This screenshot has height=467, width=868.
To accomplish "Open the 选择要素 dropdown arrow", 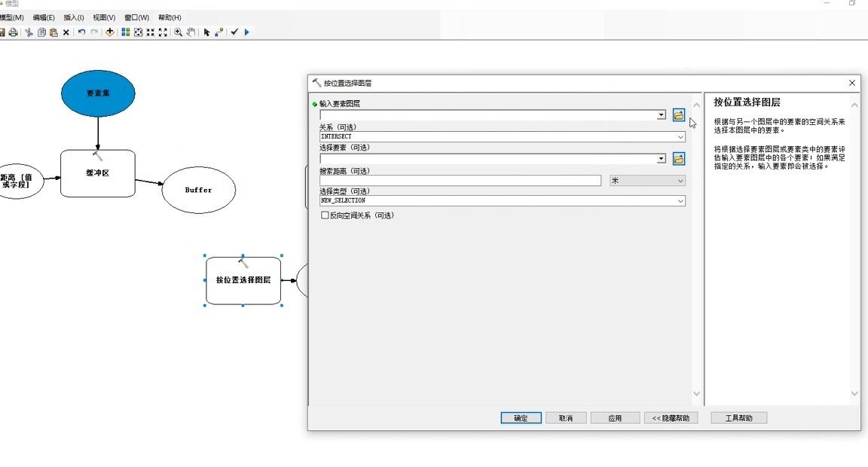I will coord(661,159).
